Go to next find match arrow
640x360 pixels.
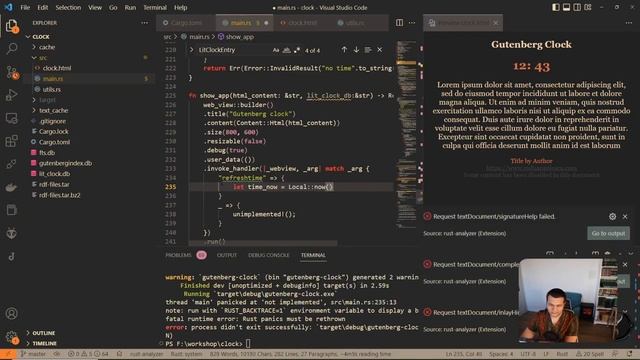356,50
